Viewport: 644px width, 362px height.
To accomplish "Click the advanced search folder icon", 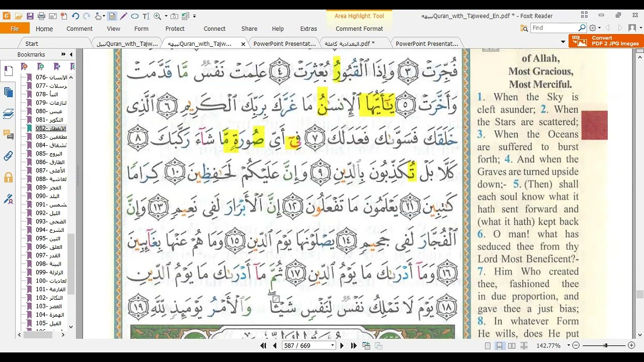I will (525, 28).
